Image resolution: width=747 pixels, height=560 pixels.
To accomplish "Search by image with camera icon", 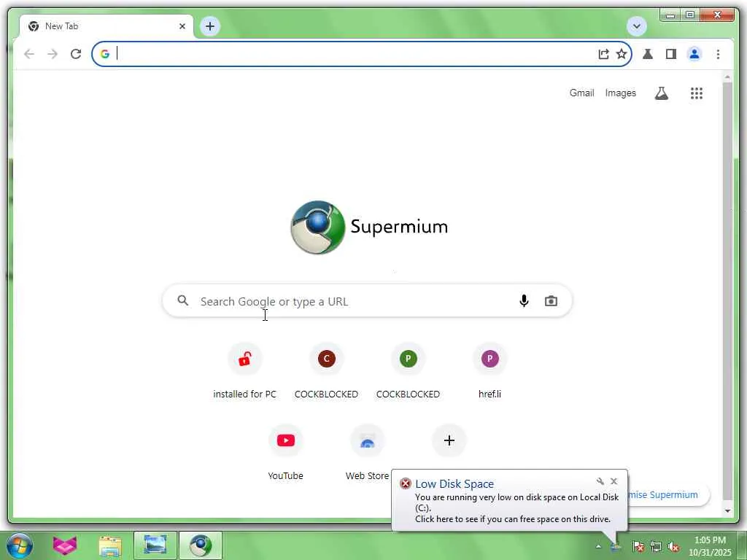I will [x=551, y=301].
